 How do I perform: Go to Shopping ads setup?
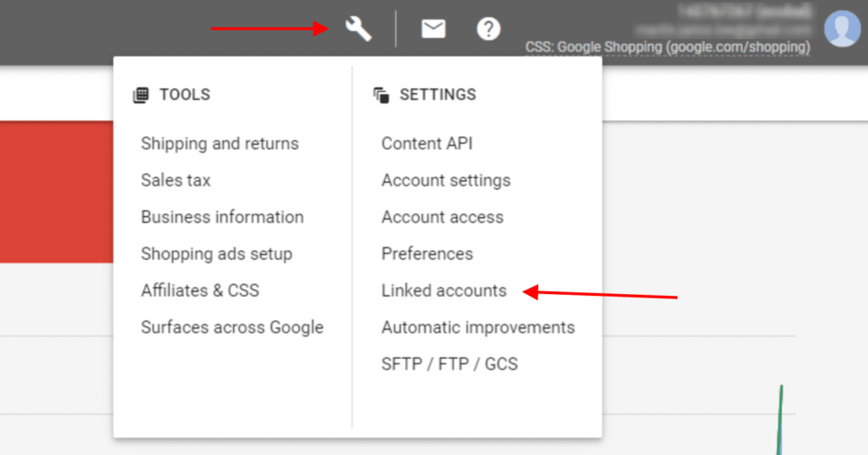216,254
